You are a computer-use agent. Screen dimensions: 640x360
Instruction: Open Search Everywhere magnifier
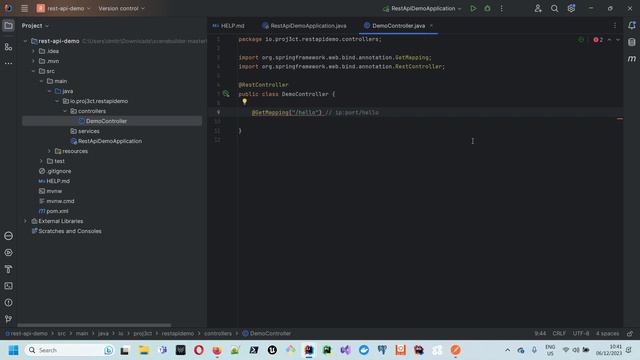tap(554, 8)
